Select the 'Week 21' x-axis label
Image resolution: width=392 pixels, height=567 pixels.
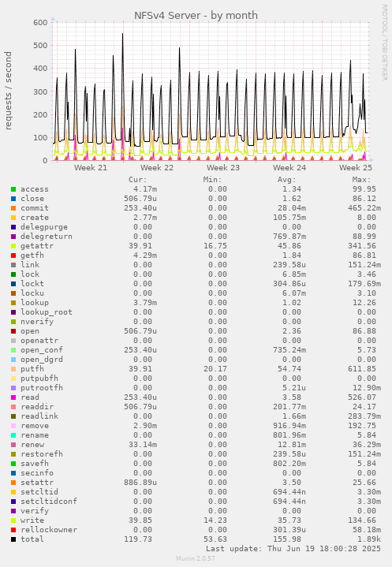(x=91, y=168)
